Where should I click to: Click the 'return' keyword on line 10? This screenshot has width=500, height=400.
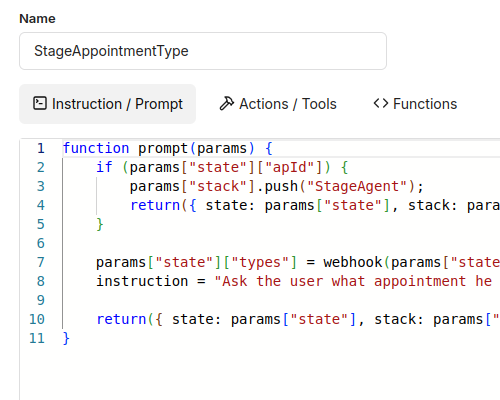121,319
